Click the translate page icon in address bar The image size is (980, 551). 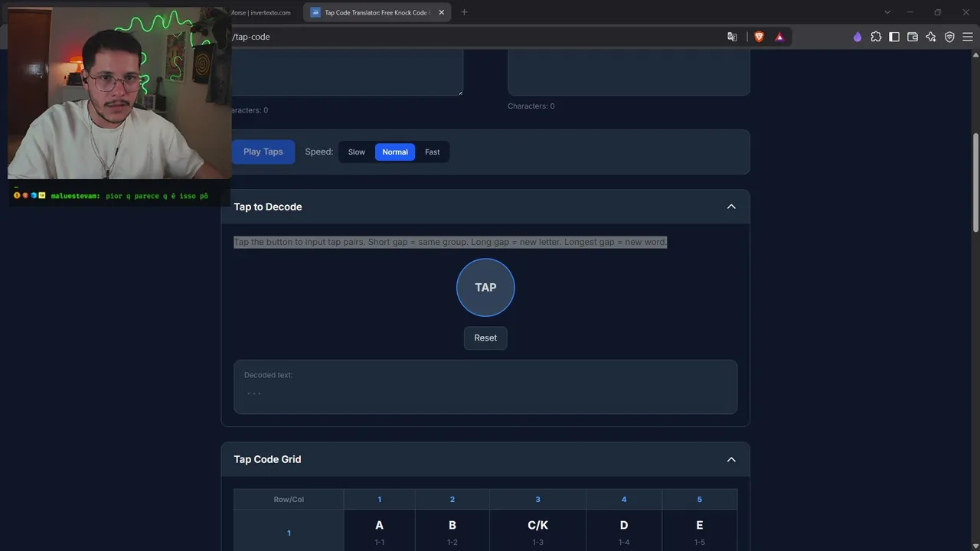pos(732,37)
